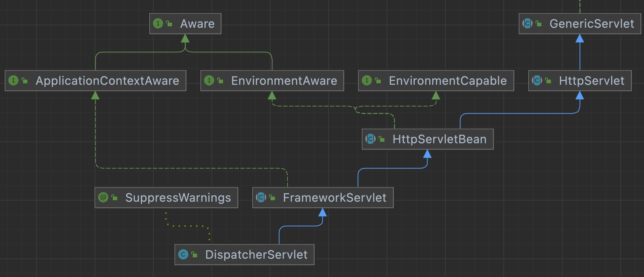Viewport: 644px width, 277px height.
Task: Click the lock icon beside SuppressWarnings
Action: tap(115, 198)
